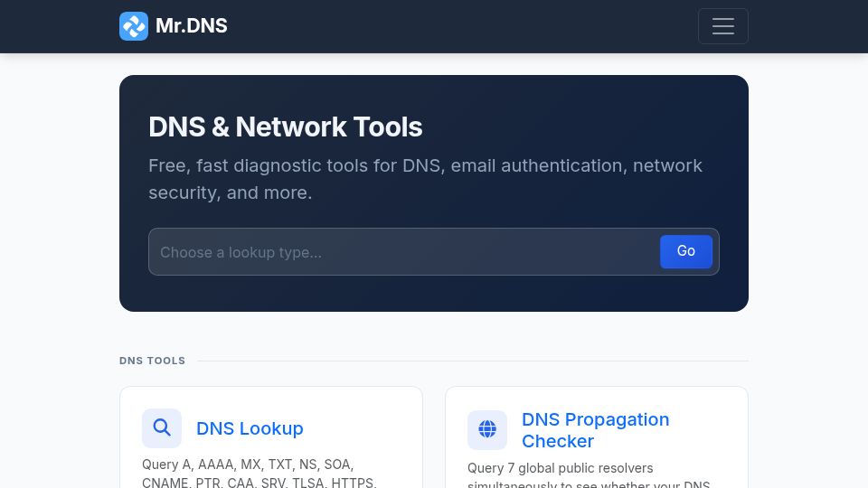Image resolution: width=868 pixels, height=488 pixels.
Task: Click the DNS Lookup magnifier icon
Action: coord(162,428)
